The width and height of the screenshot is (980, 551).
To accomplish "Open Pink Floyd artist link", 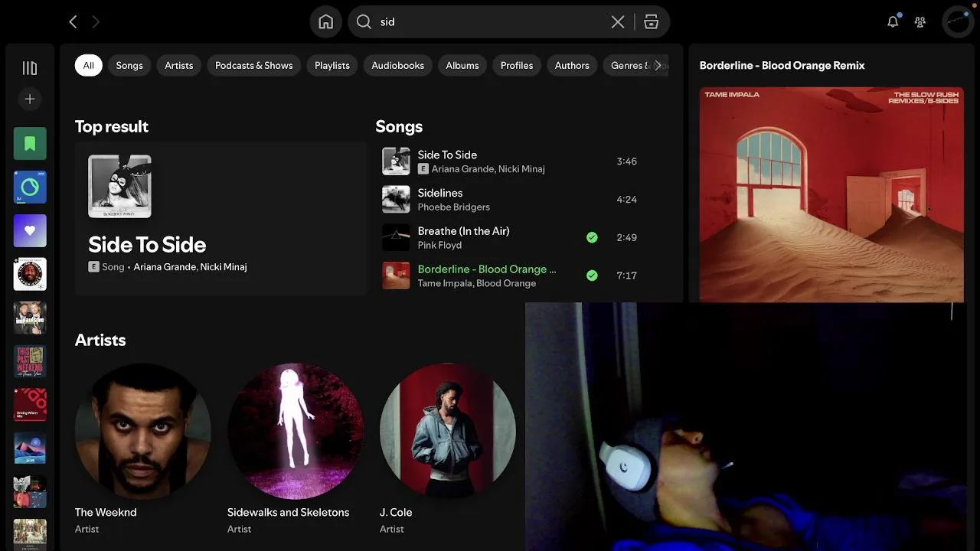I will coord(439,245).
